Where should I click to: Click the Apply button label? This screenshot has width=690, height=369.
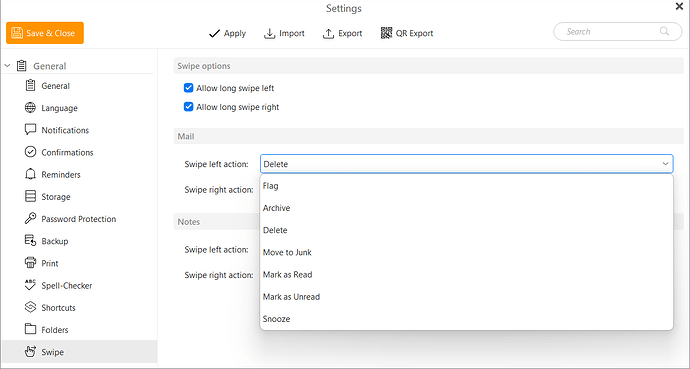235,33
